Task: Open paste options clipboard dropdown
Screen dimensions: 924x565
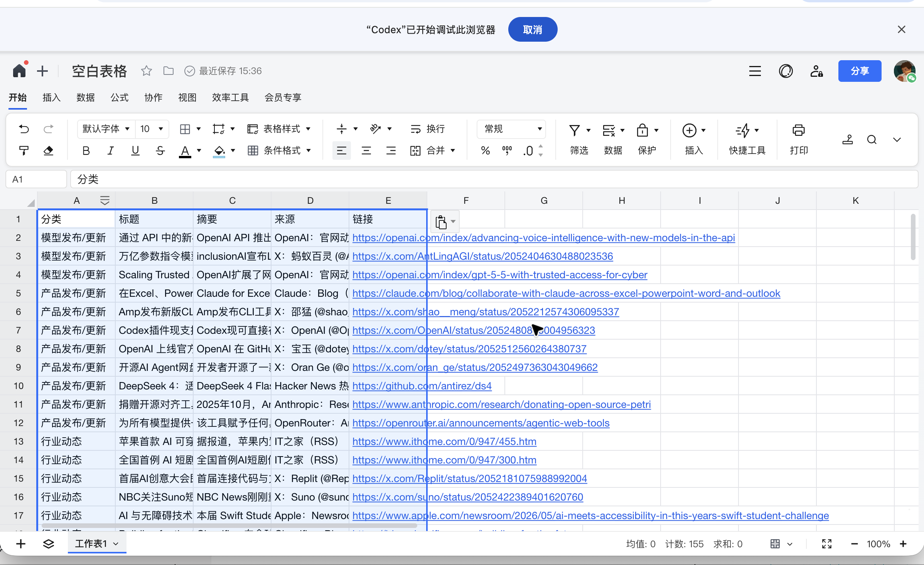Action: (x=445, y=222)
